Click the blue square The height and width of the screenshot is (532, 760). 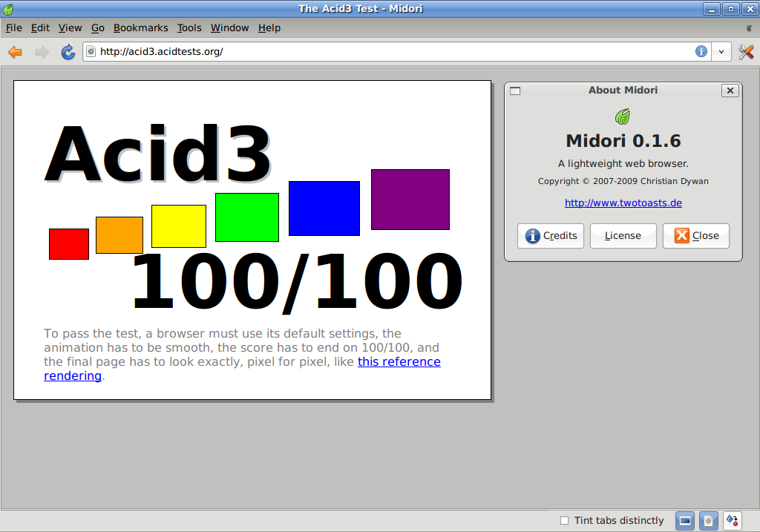tap(324, 208)
